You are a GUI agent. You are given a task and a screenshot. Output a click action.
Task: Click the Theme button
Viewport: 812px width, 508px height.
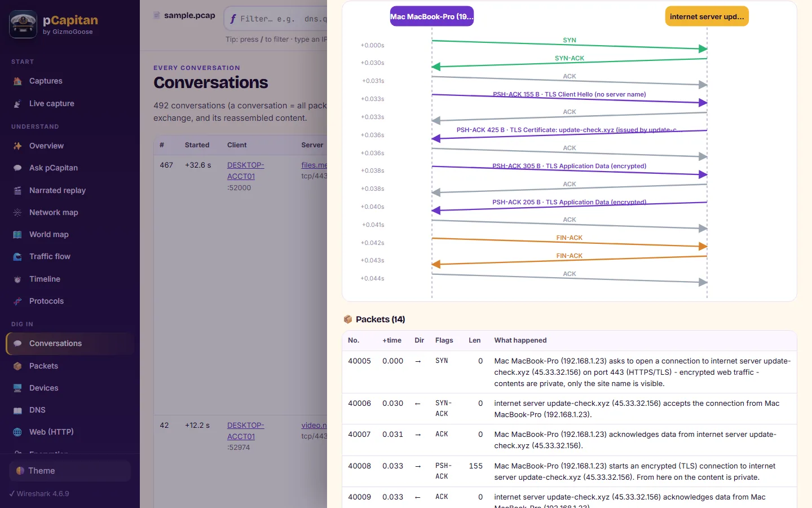click(70, 471)
